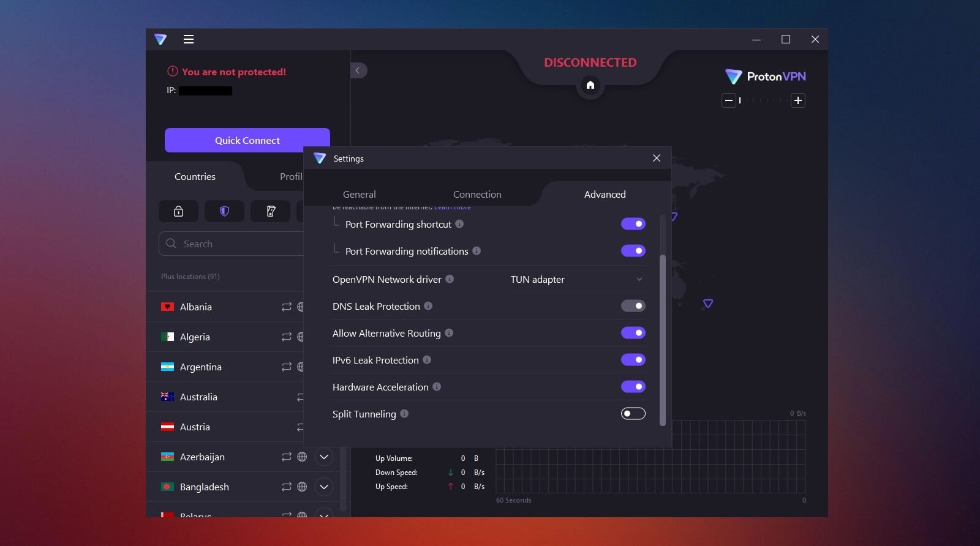
Task: Toggle DNS Leak Protection switch
Action: (633, 306)
